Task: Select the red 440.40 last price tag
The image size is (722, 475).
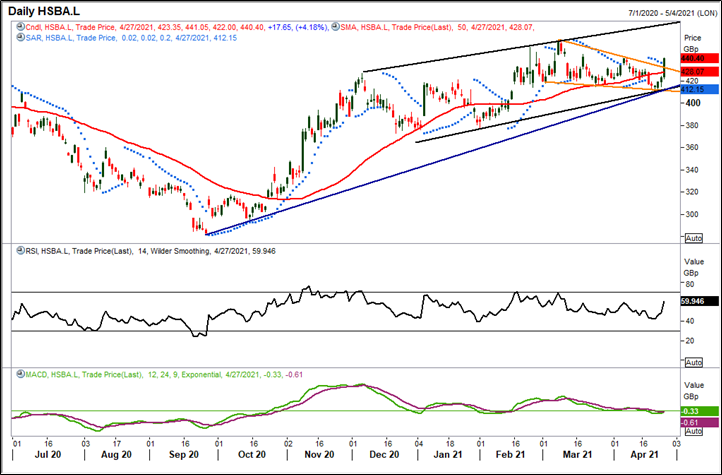Action: point(699,58)
